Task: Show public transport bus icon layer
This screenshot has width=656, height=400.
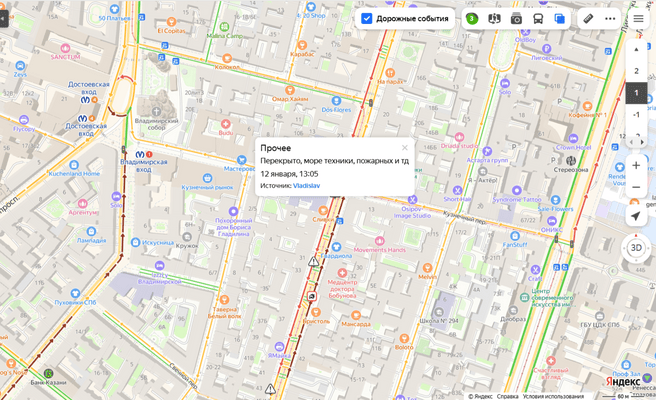Action: point(538,18)
